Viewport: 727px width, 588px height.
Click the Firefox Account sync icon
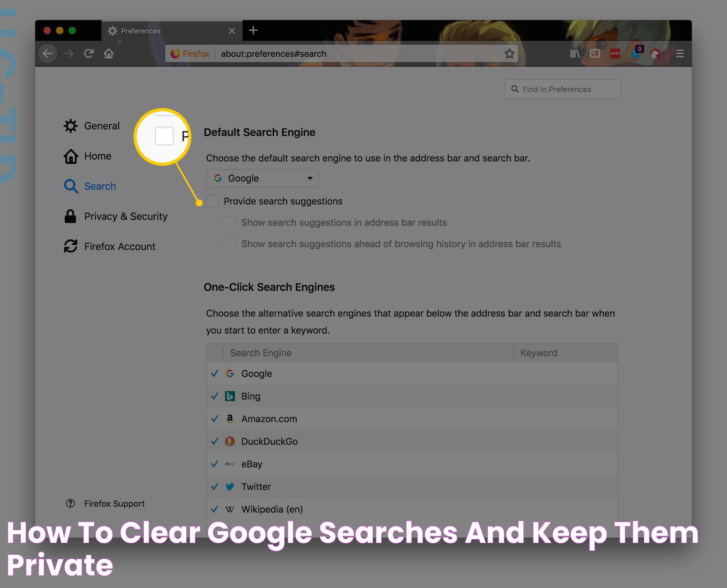click(71, 246)
